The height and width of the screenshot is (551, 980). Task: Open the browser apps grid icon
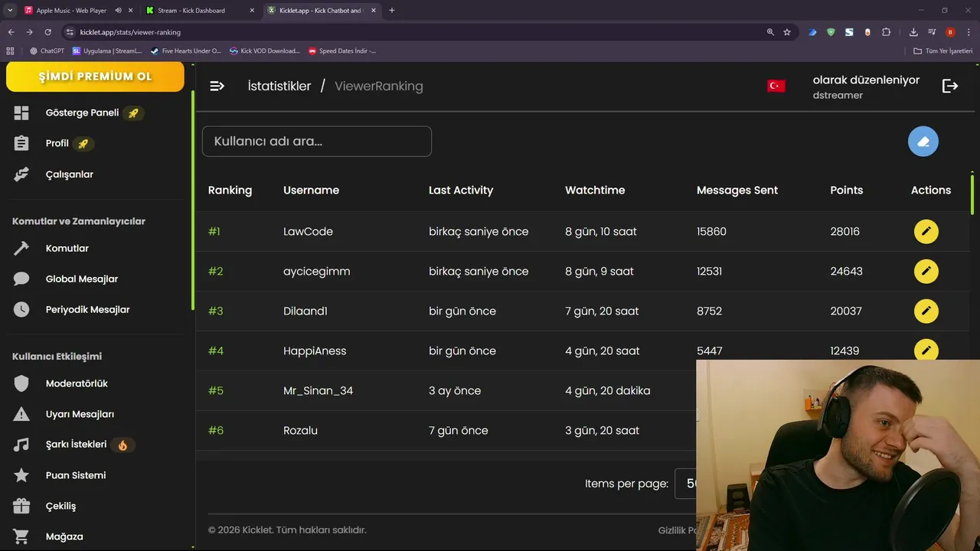click(x=10, y=51)
